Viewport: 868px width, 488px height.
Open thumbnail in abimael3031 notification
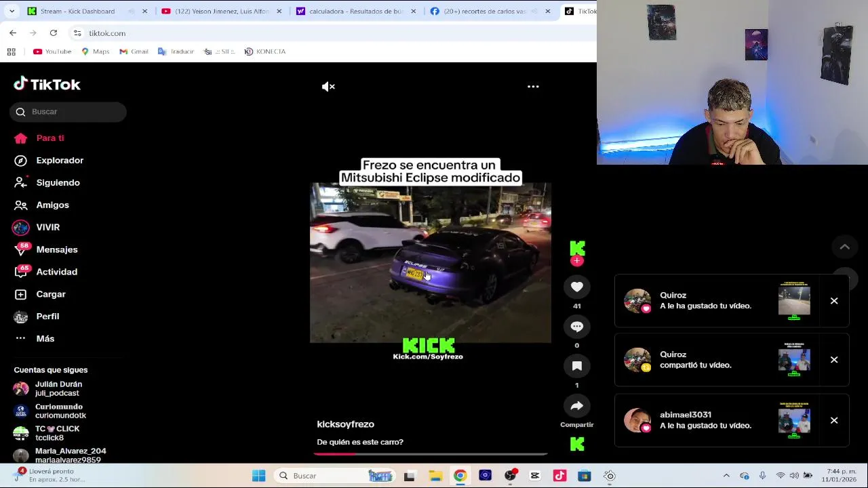(x=794, y=420)
